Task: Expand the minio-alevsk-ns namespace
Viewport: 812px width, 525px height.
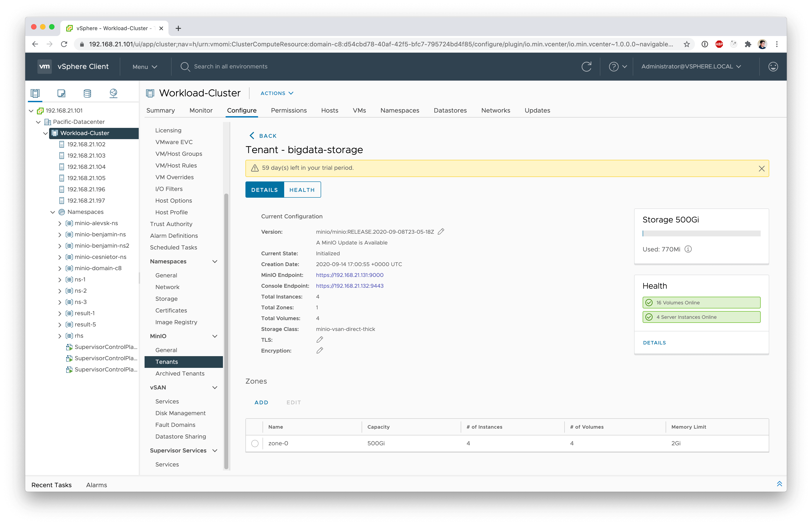Action: [x=60, y=223]
